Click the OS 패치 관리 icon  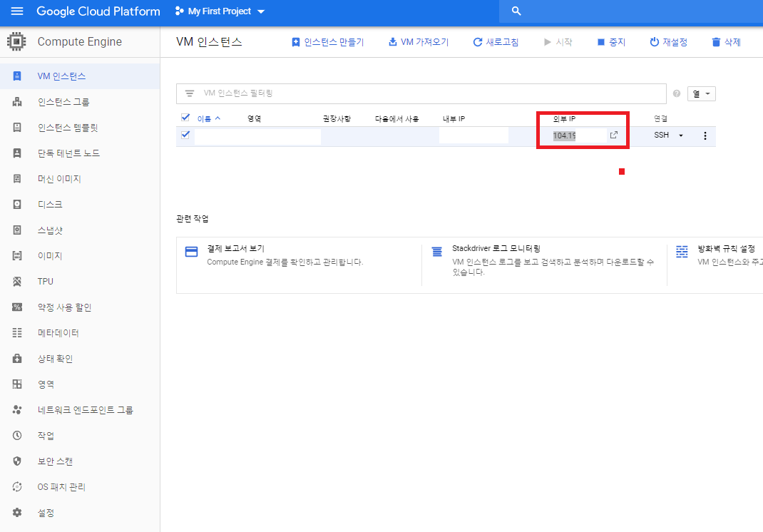point(17,487)
